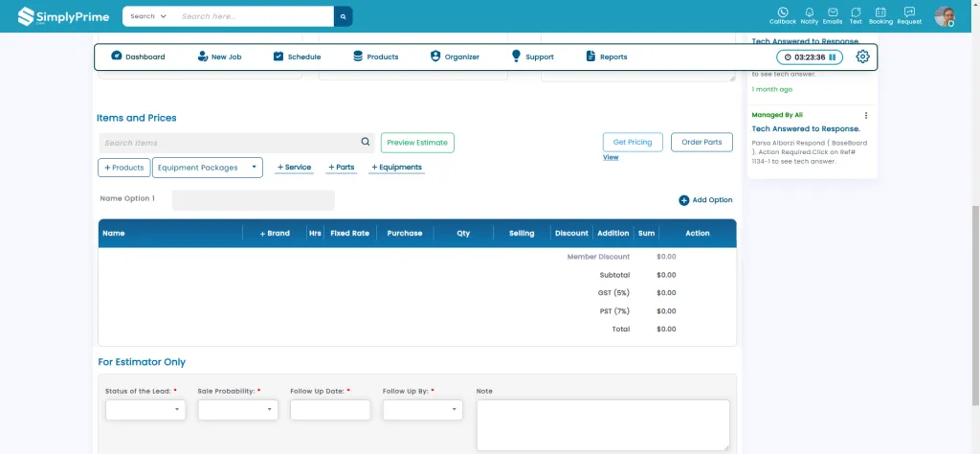
Task: Click the Search Items magnifier icon
Action: click(366, 142)
